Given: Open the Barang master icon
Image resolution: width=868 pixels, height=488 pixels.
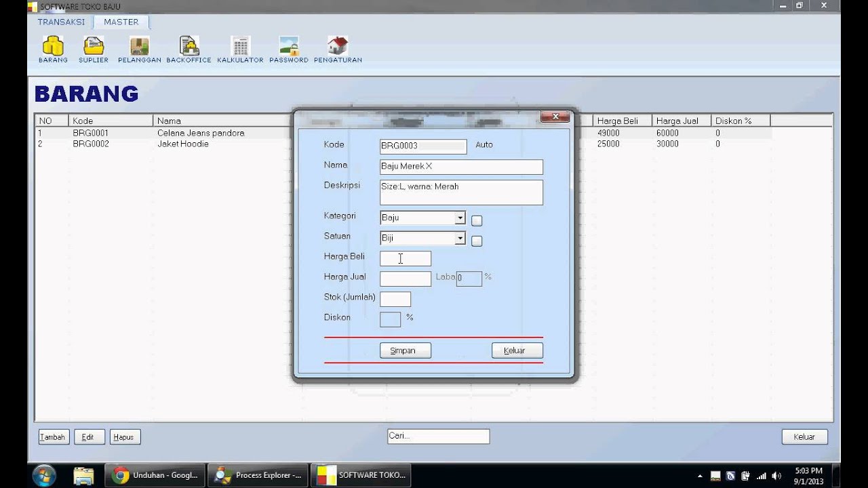Looking at the screenshot, I should pos(53,46).
